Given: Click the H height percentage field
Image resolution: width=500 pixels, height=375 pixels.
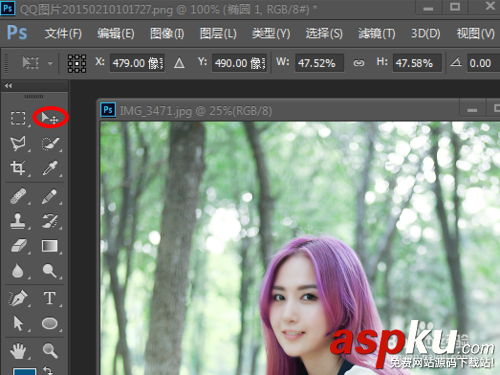Looking at the screenshot, I should coord(417,63).
